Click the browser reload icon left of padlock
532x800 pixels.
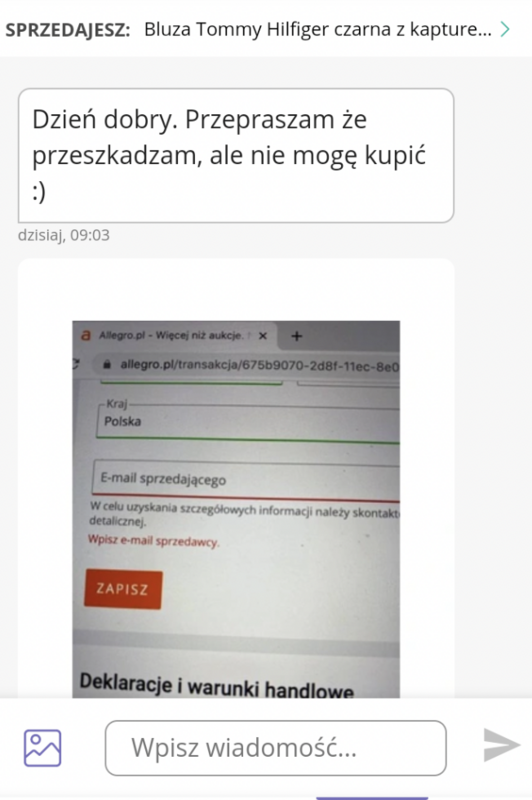75,364
